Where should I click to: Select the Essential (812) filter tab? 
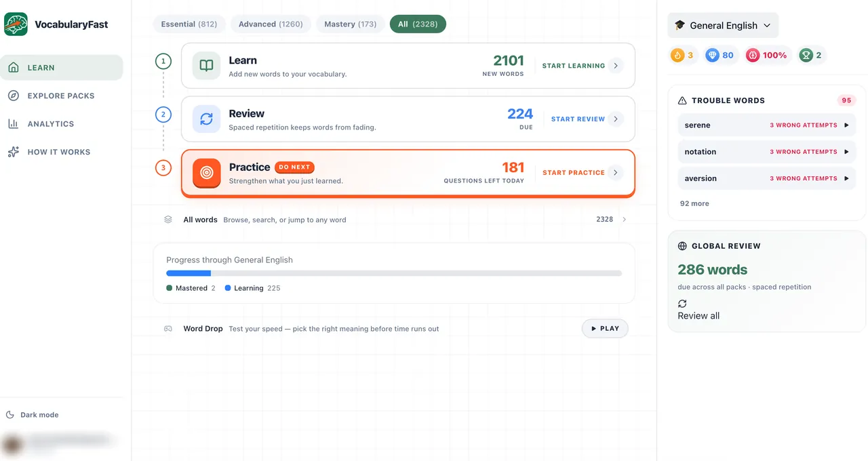189,24
